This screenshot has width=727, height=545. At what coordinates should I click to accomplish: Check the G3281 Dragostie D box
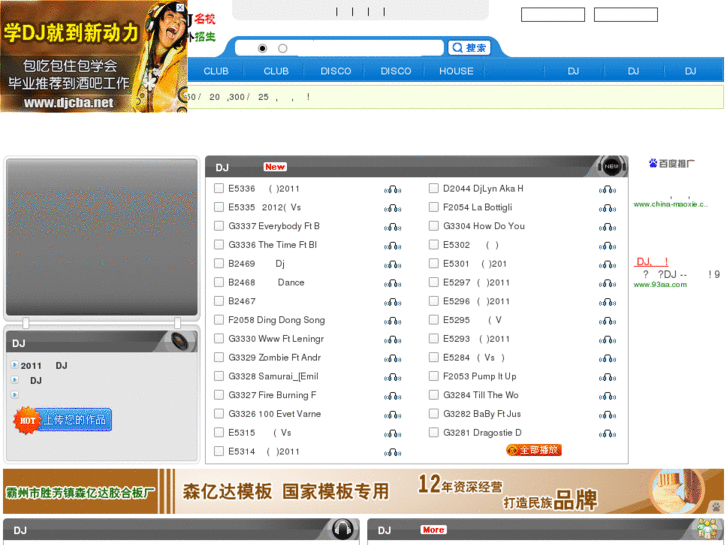point(434,432)
